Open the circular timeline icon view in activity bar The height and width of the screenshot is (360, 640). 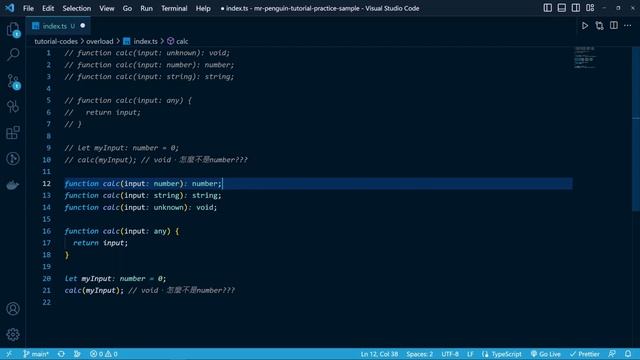click(13, 159)
